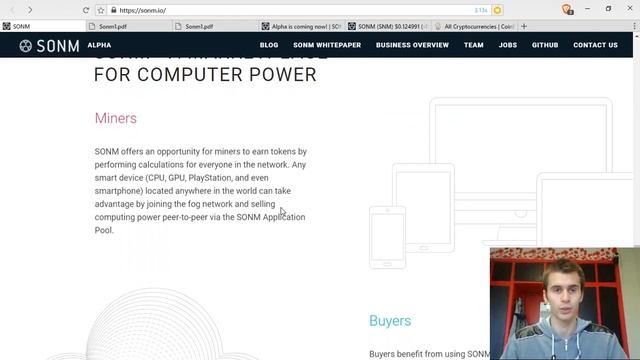The width and height of the screenshot is (640, 360).
Task: Switch to the second Sonm1.pdf tab
Action: pyautogui.click(x=216, y=26)
